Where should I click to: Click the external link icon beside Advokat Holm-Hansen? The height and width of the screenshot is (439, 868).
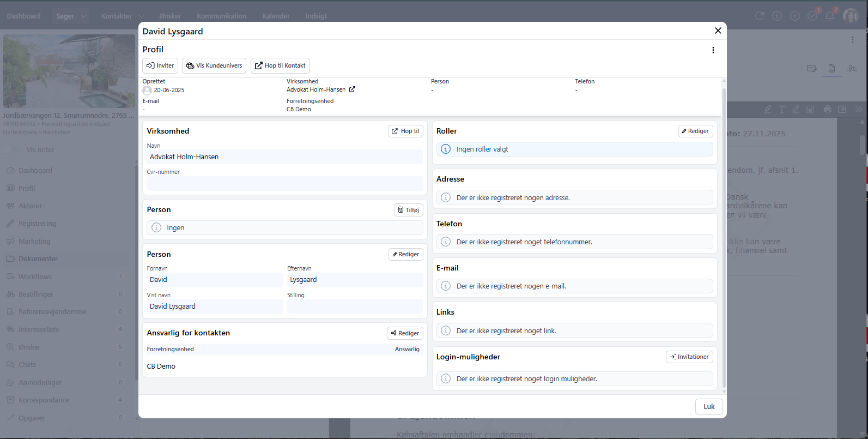(x=352, y=89)
